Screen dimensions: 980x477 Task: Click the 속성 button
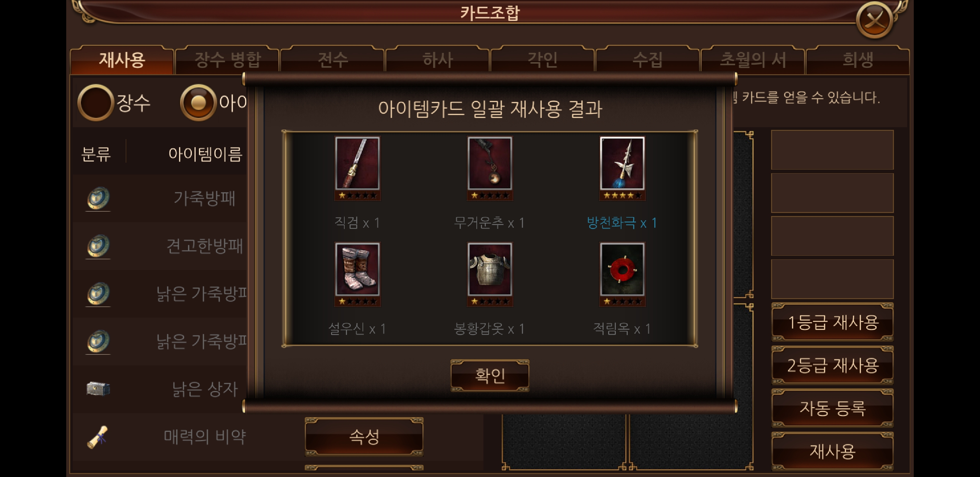[x=364, y=436]
